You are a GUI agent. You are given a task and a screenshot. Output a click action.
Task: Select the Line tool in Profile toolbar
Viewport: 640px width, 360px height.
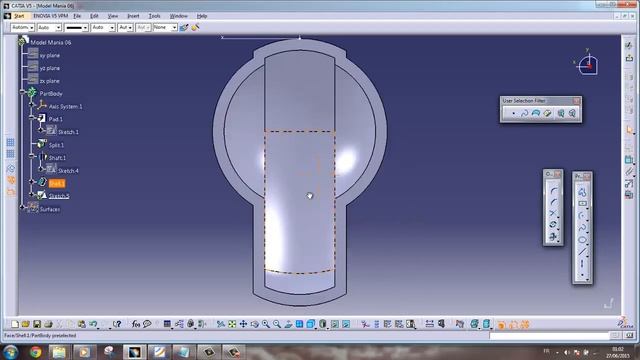coord(582,252)
